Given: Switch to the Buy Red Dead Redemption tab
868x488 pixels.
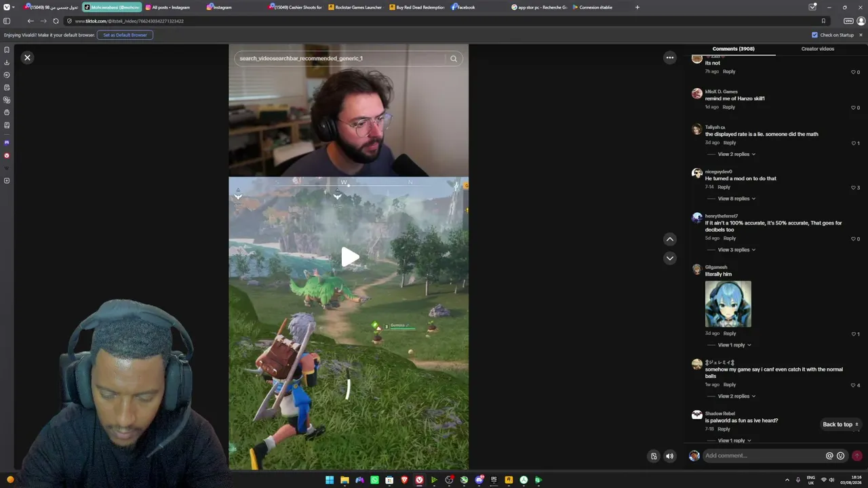Looking at the screenshot, I should pyautogui.click(x=417, y=7).
